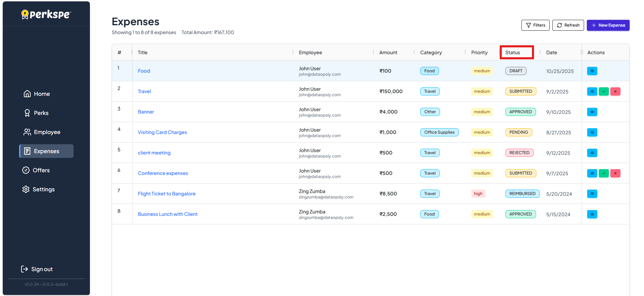Reject Conference expenses using red X icon
This screenshot has height=296, width=644.
tap(615, 173)
